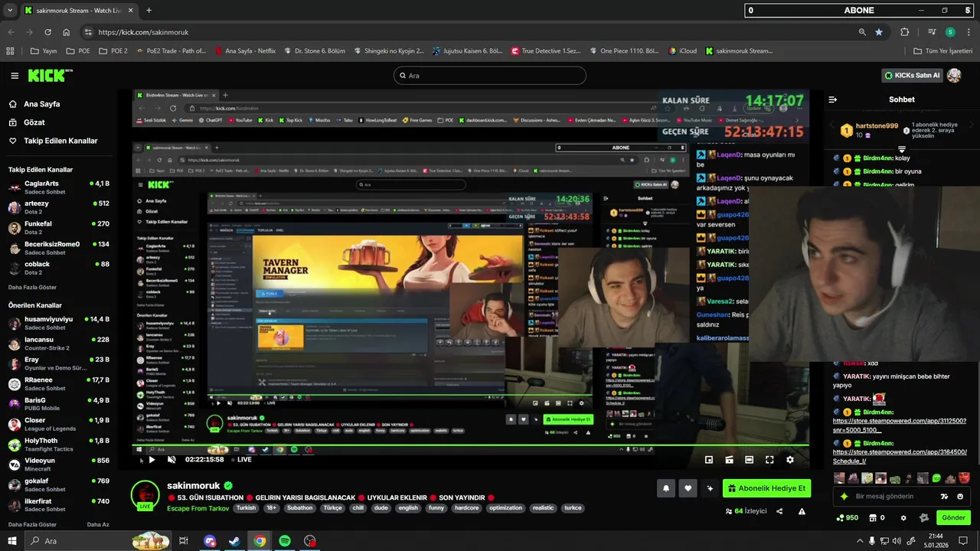Open chat settings gear
This screenshot has height=551, width=980.
coord(903,518)
